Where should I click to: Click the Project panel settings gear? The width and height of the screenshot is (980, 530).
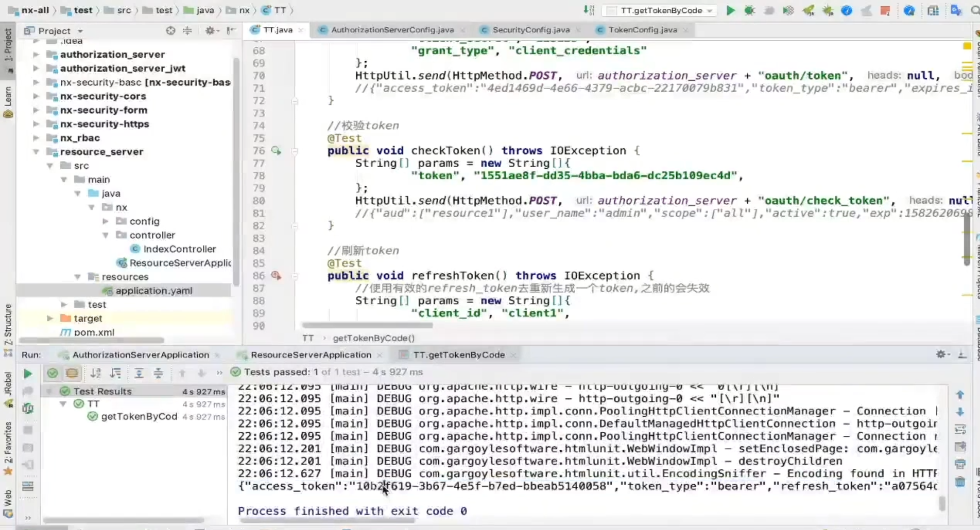[x=210, y=30]
